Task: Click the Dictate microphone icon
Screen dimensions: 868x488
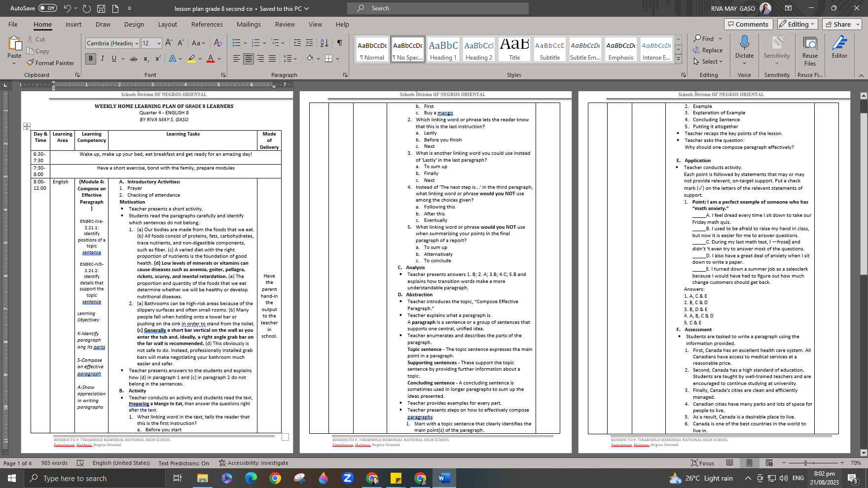Action: 744,43
